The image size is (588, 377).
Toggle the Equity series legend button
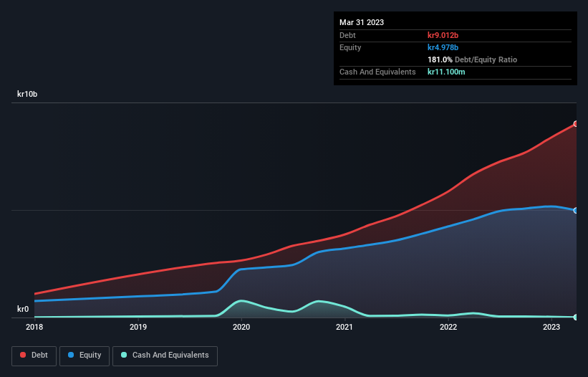click(x=85, y=355)
